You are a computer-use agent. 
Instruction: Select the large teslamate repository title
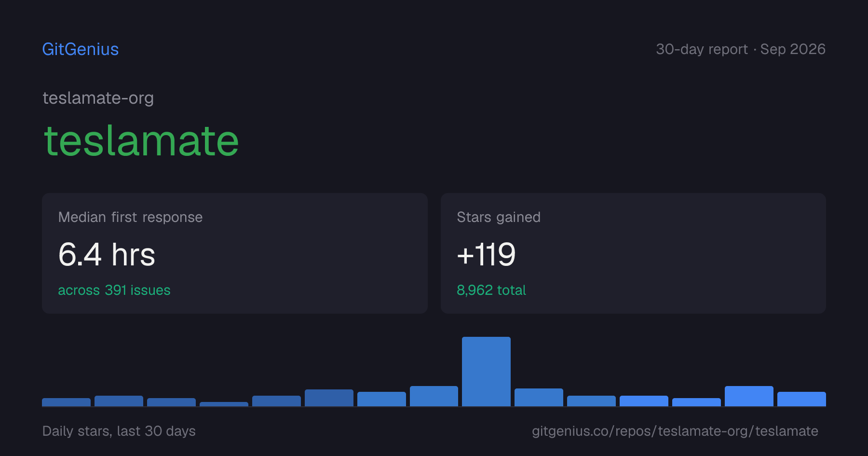141,141
